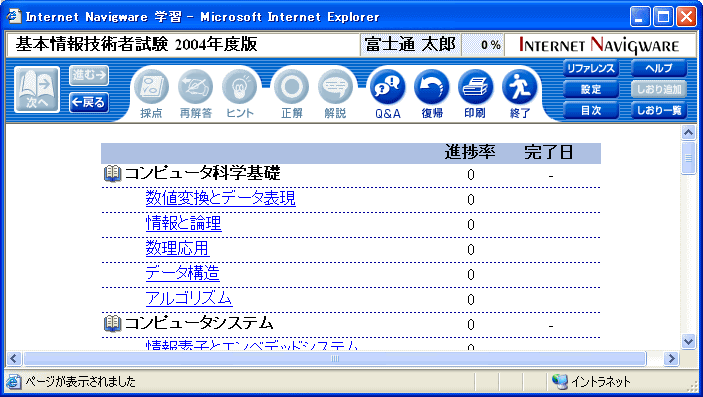Open the 目次 table of contents button

click(x=591, y=110)
